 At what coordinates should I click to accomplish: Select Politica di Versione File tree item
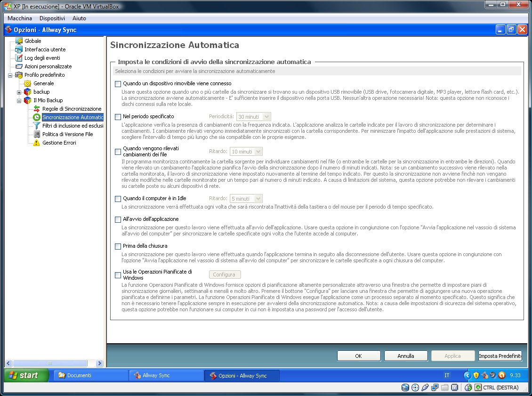coord(67,134)
